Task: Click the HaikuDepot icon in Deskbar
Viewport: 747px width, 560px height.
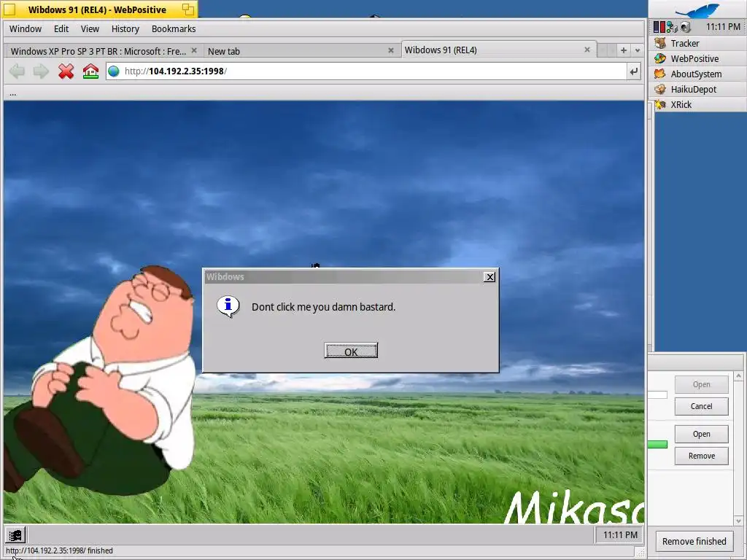Action: tap(660, 88)
